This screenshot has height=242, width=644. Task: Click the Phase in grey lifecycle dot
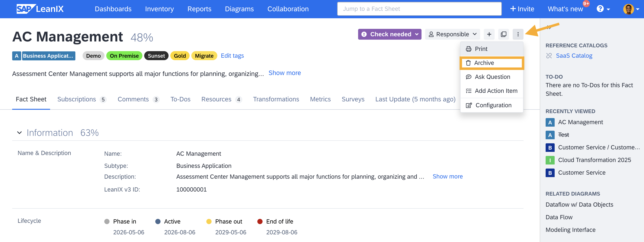(107, 221)
